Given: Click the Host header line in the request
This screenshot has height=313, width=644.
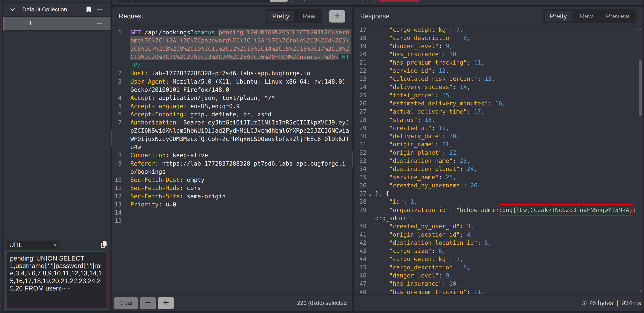Looking at the screenshot, I should [220, 73].
